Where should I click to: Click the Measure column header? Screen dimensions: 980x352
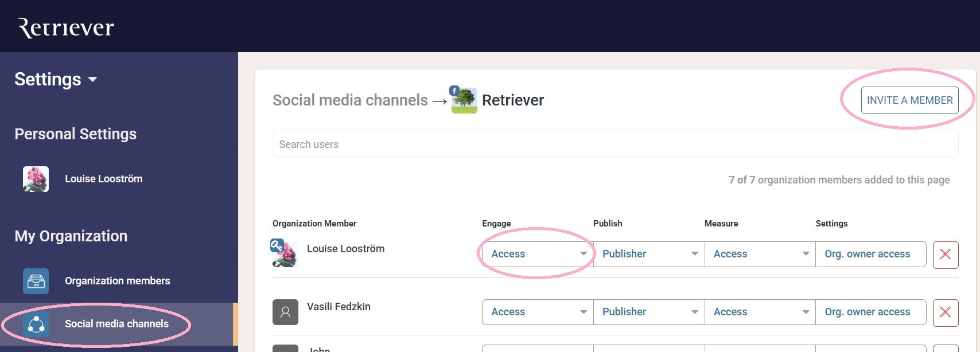[721, 224]
